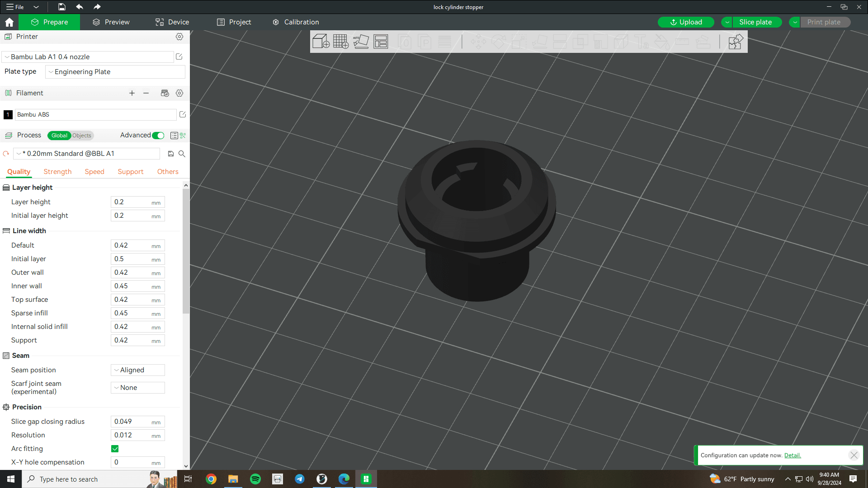
Task: Click the Outer wall line width field
Action: pos(138,272)
